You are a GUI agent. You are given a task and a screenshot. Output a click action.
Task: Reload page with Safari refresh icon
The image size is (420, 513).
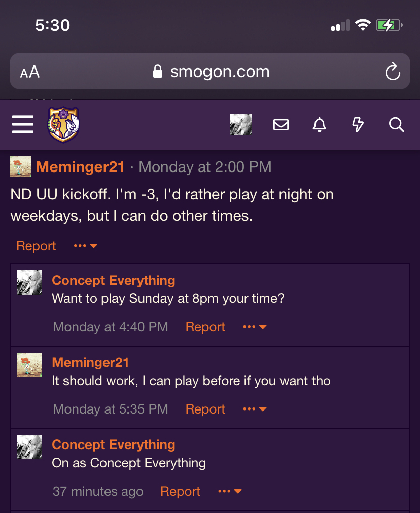(x=393, y=72)
